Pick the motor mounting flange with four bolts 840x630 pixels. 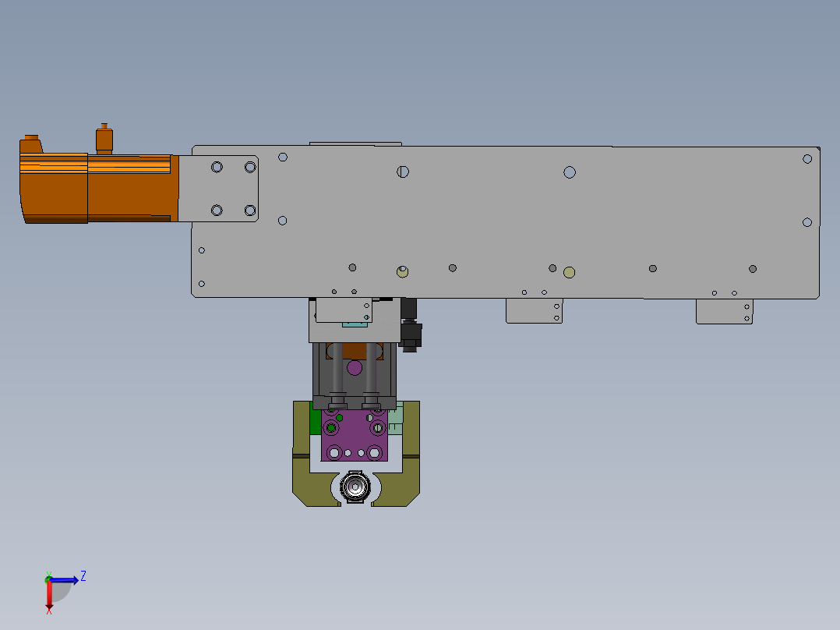(x=218, y=188)
